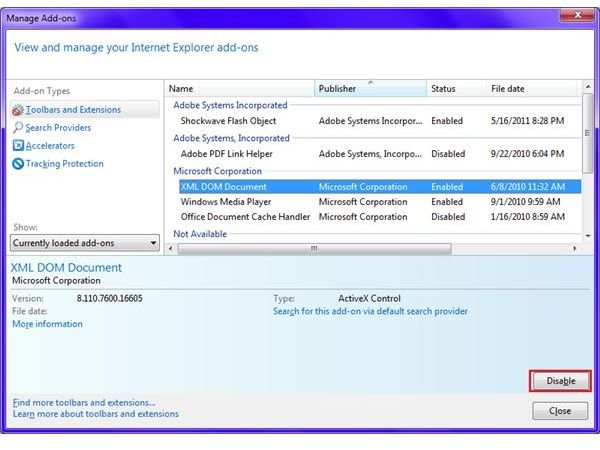This screenshot has width=600, height=450.
Task: Collapse the Adobe Systems Incorporated group
Action: click(230, 105)
